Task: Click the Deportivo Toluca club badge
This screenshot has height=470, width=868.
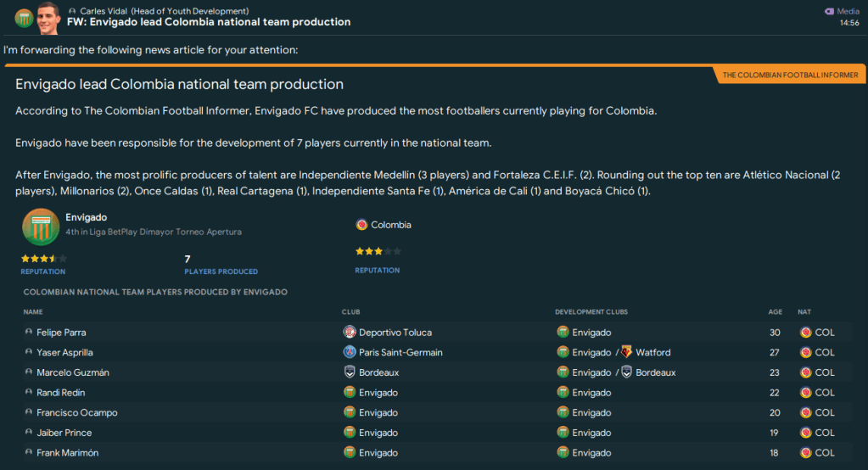Action: pos(349,333)
